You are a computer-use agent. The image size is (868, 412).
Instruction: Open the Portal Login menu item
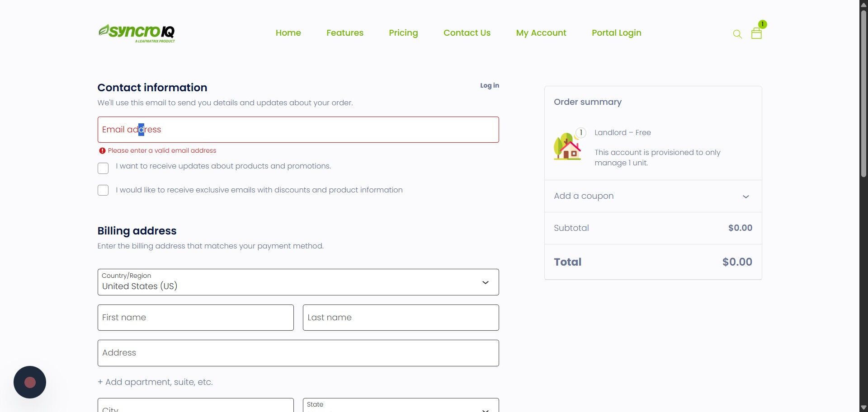616,33
